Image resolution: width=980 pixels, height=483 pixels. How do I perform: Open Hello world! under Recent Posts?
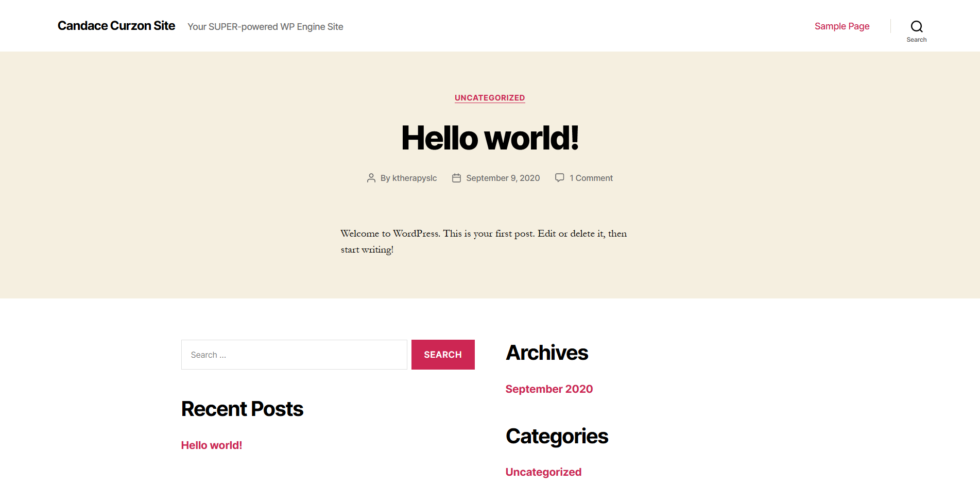point(212,445)
